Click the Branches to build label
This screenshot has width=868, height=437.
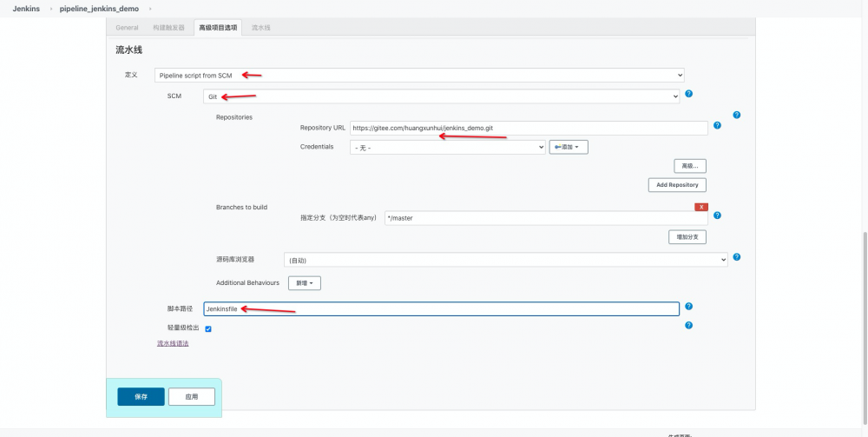click(241, 207)
